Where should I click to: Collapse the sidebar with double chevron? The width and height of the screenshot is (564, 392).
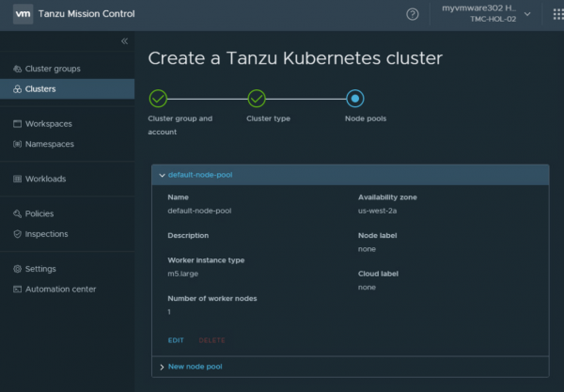coord(125,41)
